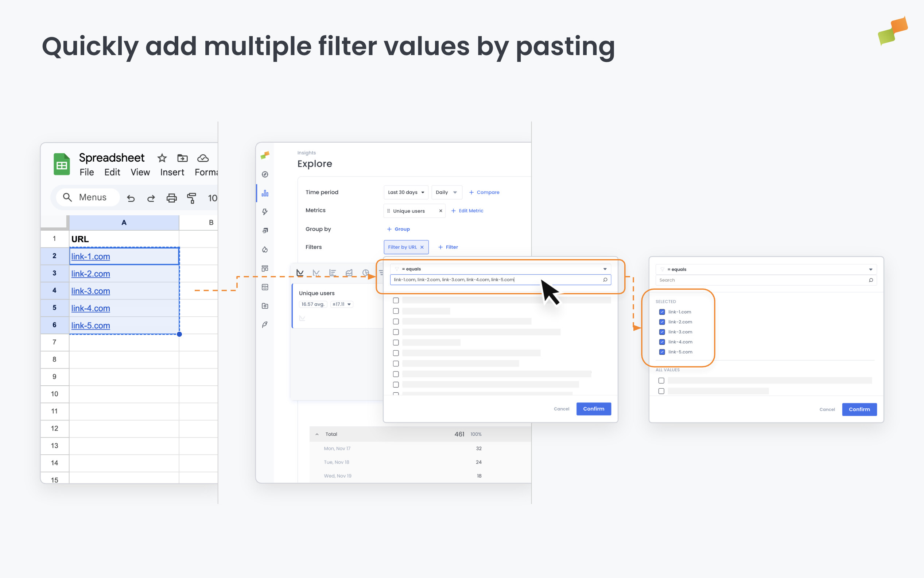The height and width of the screenshot is (578, 924).
Task: Choose the area chart visualization
Action: (x=349, y=273)
